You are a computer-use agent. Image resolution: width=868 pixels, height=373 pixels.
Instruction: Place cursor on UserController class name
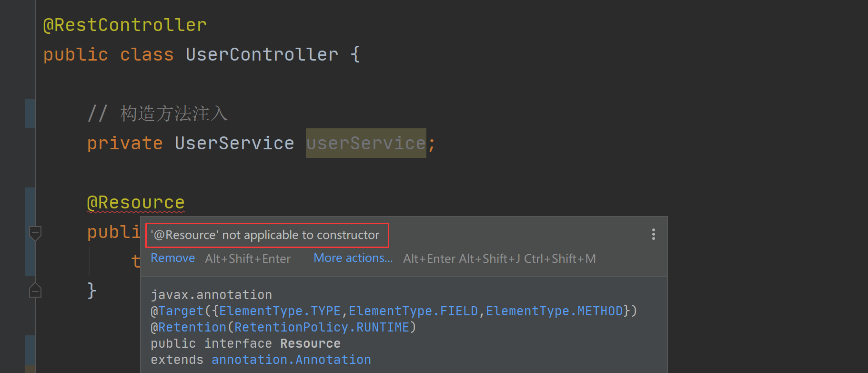point(262,54)
